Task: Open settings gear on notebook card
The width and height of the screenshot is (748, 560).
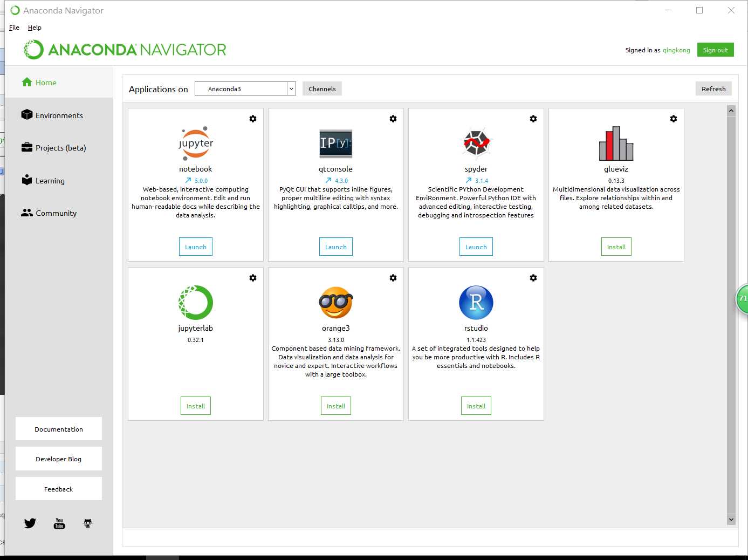Action: pyautogui.click(x=253, y=119)
